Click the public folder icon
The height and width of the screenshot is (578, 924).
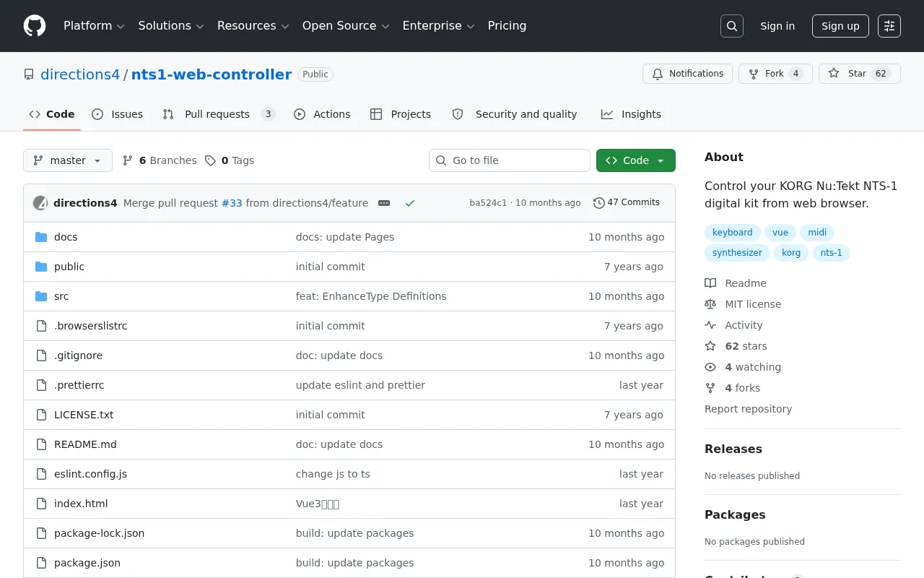41,267
